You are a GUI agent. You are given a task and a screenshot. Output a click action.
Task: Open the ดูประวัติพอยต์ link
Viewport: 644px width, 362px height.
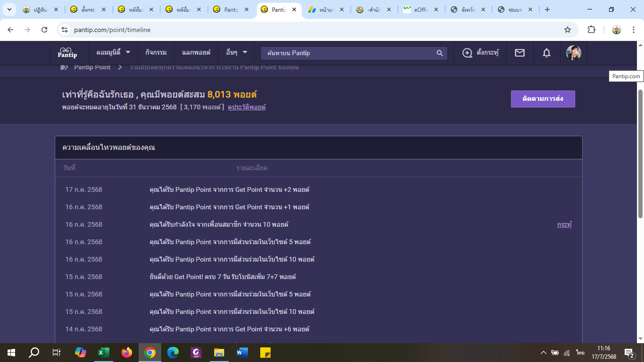tap(247, 107)
